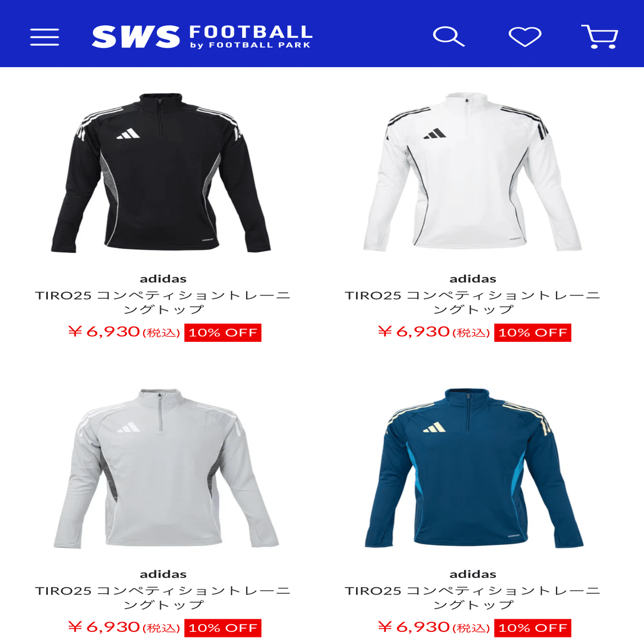Click the white top's product title
This screenshot has width=644, height=644.
pyautogui.click(x=473, y=302)
